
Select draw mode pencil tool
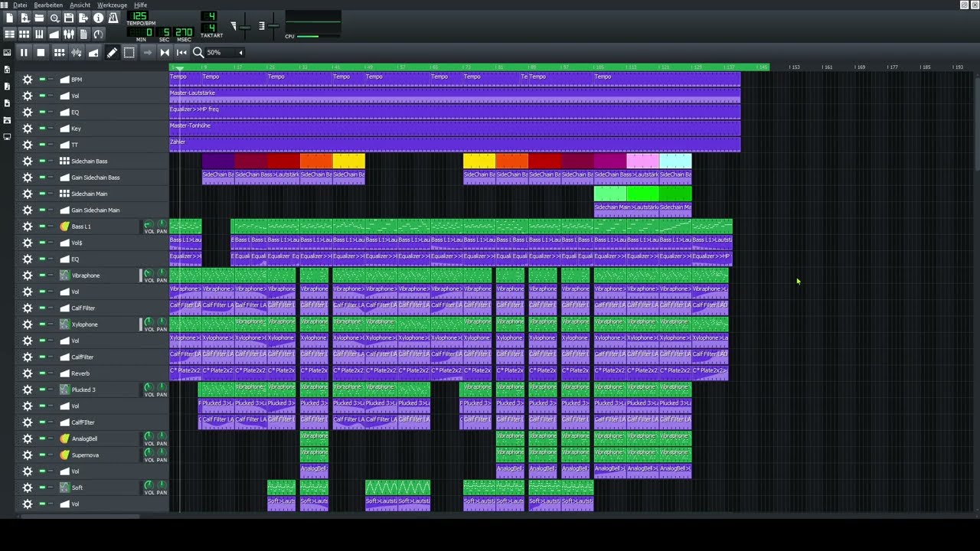click(112, 52)
